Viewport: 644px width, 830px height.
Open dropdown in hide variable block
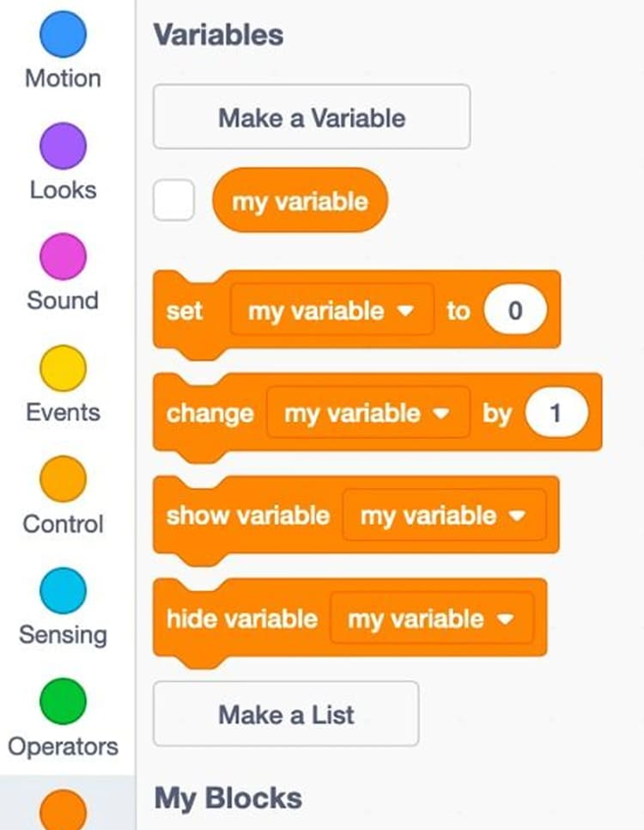432,619
